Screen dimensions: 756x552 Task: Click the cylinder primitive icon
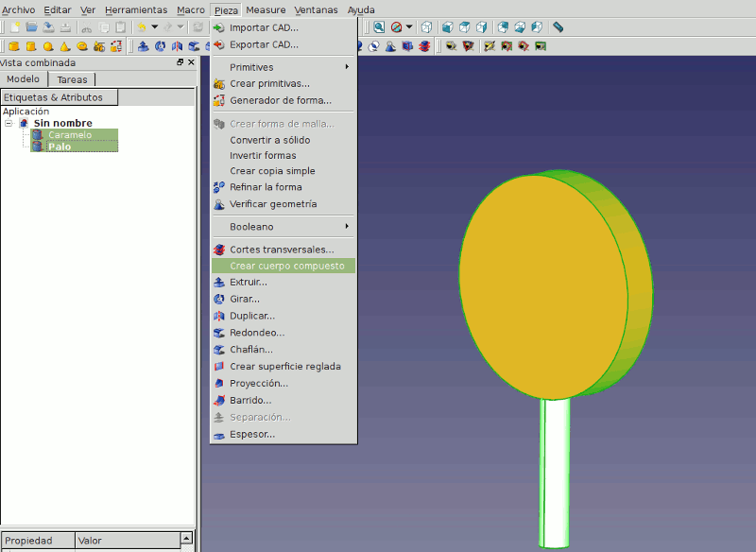click(31, 45)
